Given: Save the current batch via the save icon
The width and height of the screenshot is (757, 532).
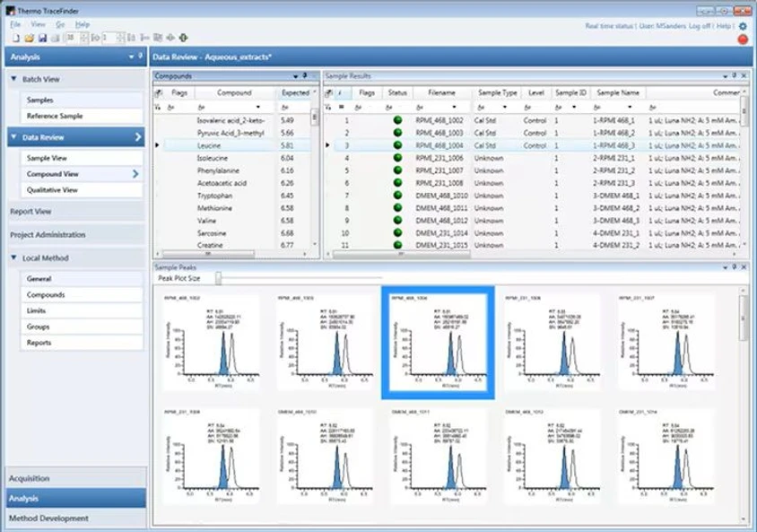Looking at the screenshot, I should (x=43, y=38).
